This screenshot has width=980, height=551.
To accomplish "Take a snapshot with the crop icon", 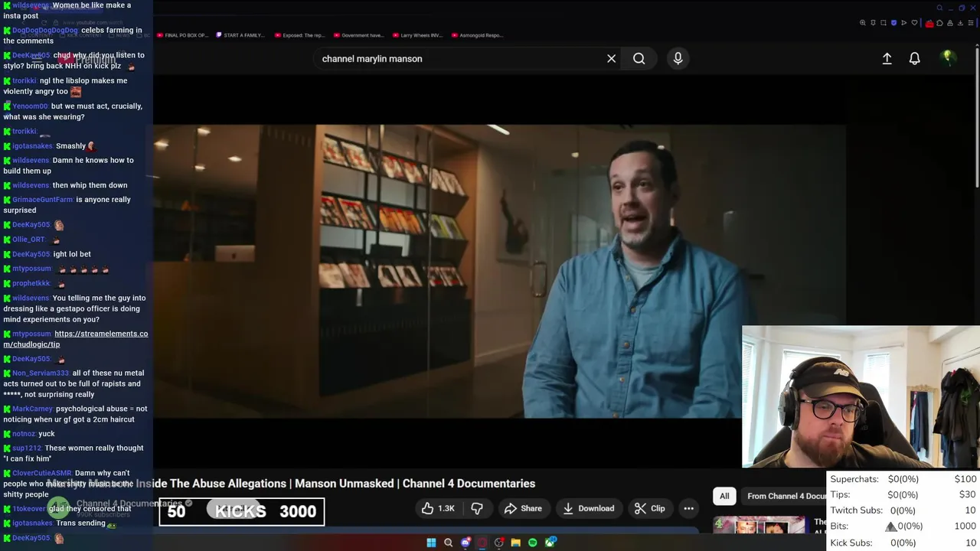I will (x=884, y=23).
